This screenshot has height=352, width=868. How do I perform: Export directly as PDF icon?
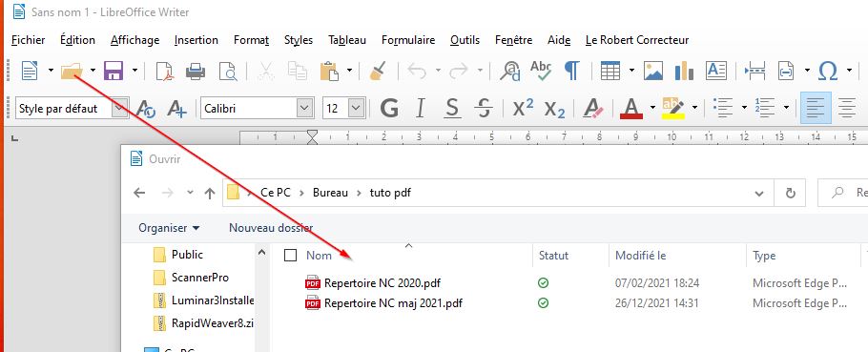click(164, 71)
